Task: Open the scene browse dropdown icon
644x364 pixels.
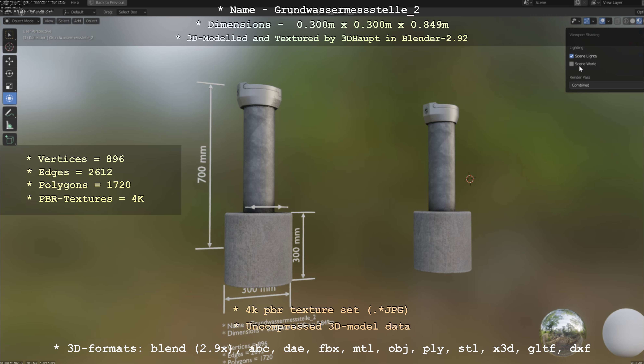Action: [x=528, y=2]
